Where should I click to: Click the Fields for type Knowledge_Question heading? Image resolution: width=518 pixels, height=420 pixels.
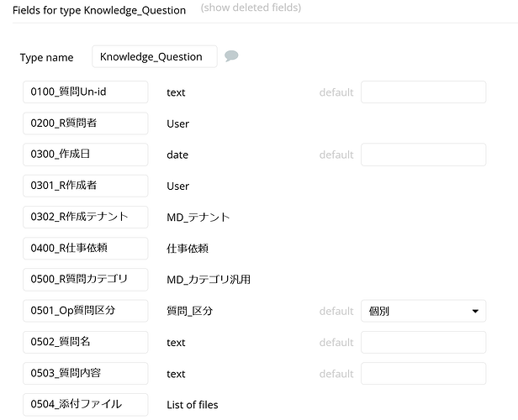click(x=99, y=9)
